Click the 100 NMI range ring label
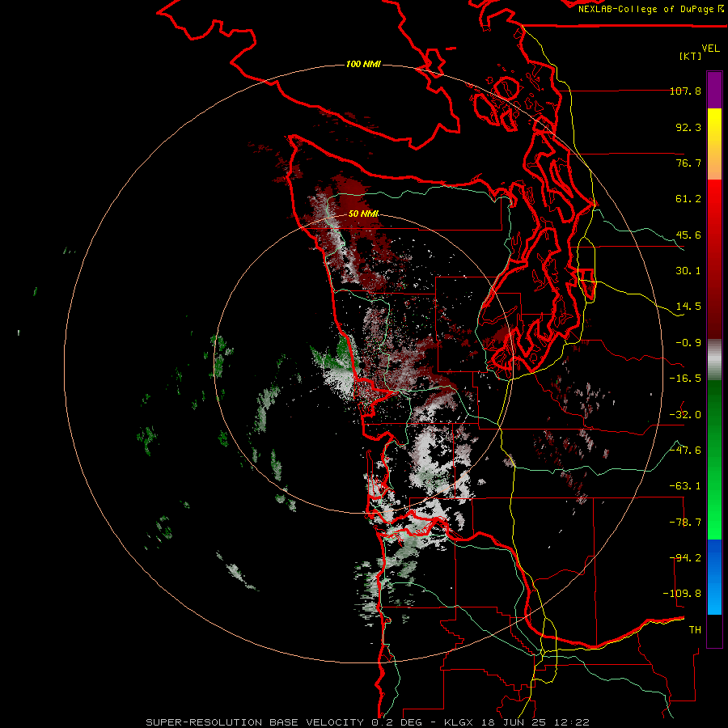Screen dimensions: 728x728 [x=363, y=64]
